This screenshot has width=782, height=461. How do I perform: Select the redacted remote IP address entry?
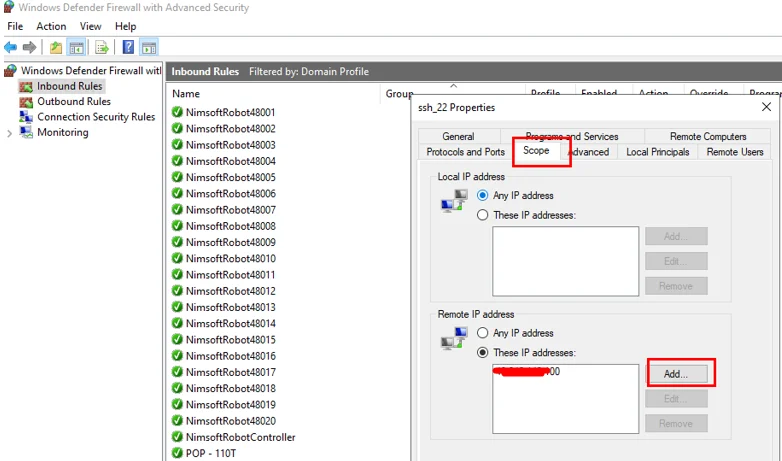coord(527,371)
